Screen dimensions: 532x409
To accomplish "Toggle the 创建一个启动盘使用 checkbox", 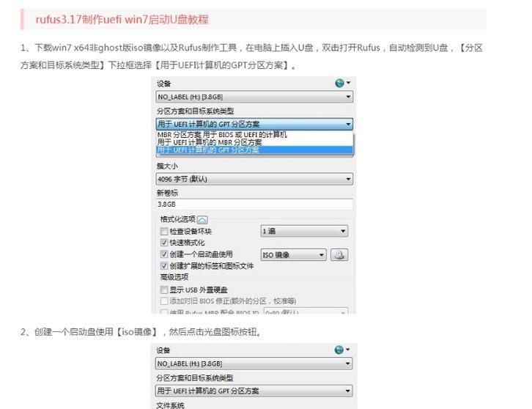I will coord(164,254).
